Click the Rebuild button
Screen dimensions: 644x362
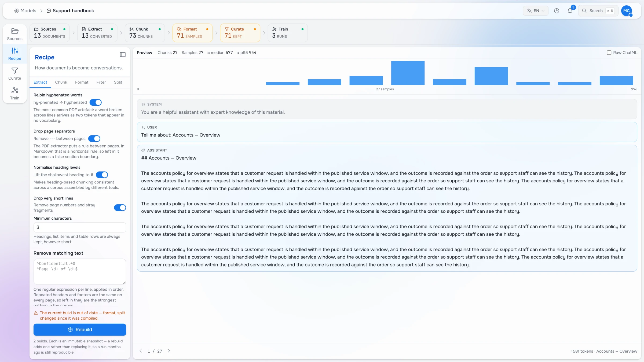(x=80, y=330)
